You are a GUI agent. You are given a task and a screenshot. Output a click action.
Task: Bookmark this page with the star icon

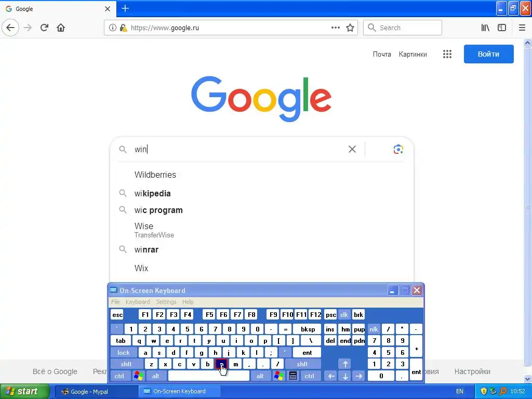point(350,28)
